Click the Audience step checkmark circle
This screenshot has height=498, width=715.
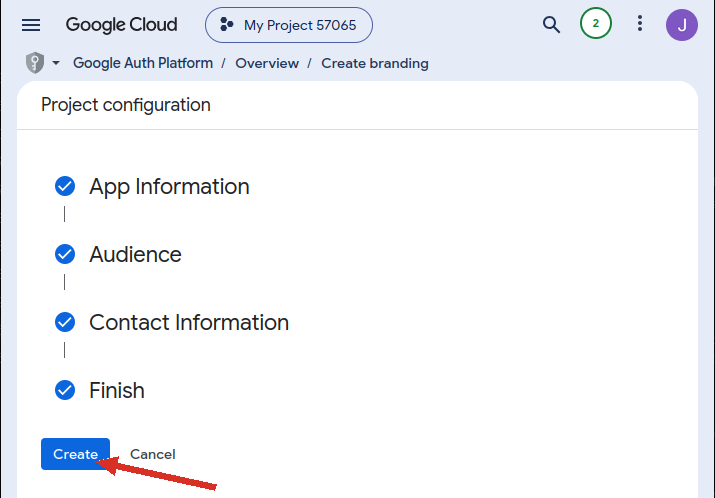coord(65,254)
